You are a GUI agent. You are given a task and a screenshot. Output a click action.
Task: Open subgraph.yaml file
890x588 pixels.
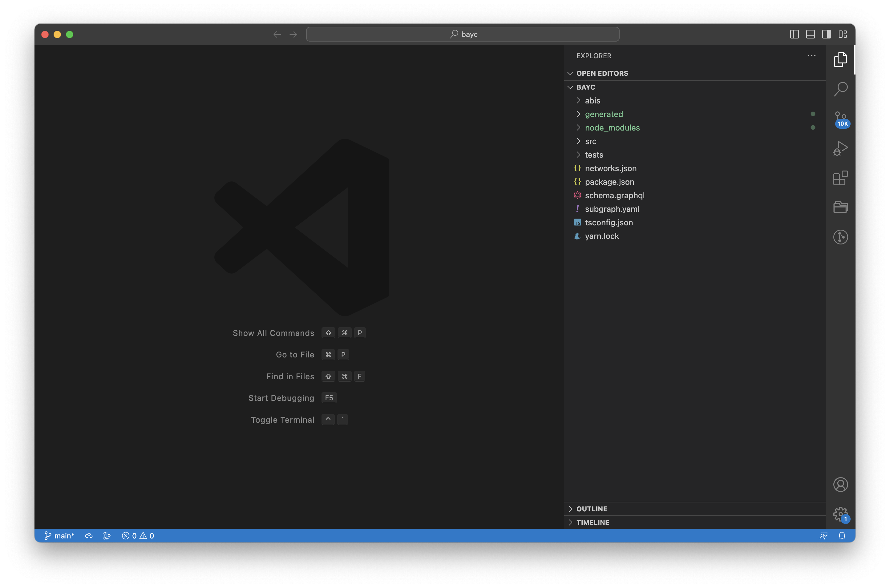[695, 209]
